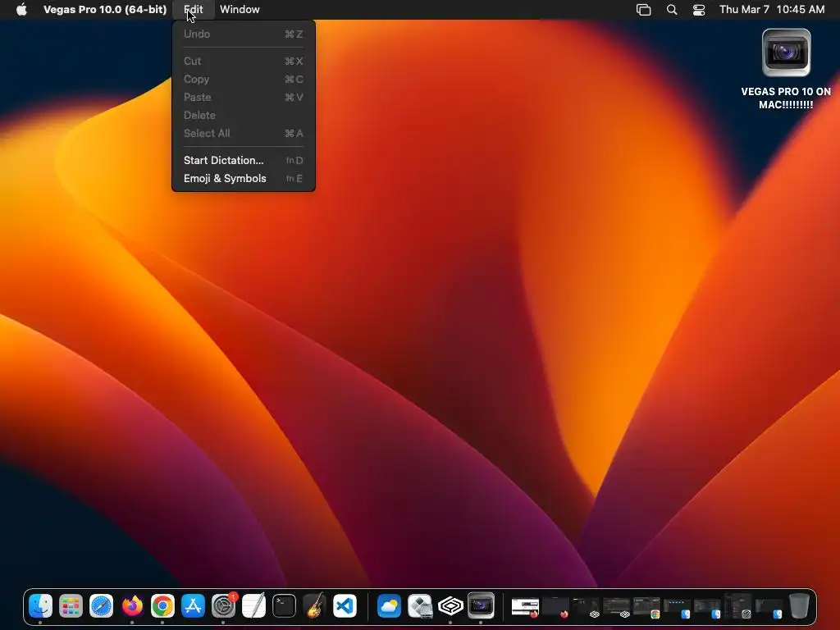Click Select All in the Edit menu
This screenshot has height=630, width=840.
pyautogui.click(x=243, y=134)
